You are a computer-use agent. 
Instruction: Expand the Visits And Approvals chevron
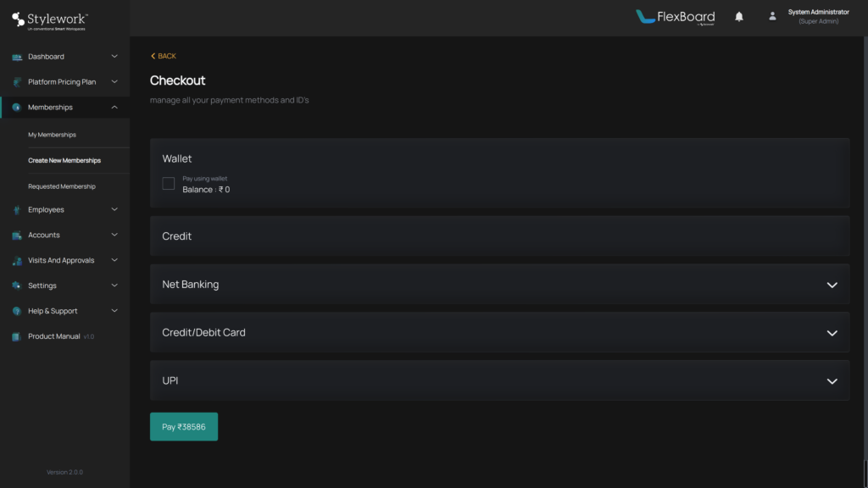[114, 260]
